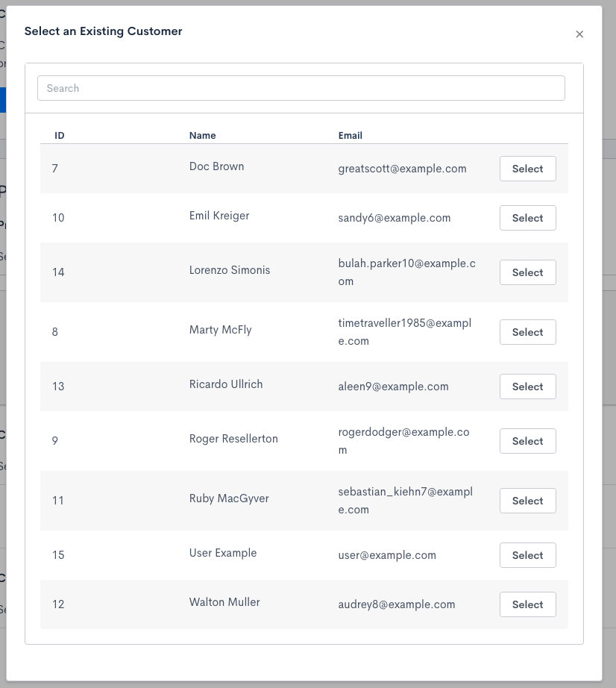Click the Email column header

pos(350,136)
